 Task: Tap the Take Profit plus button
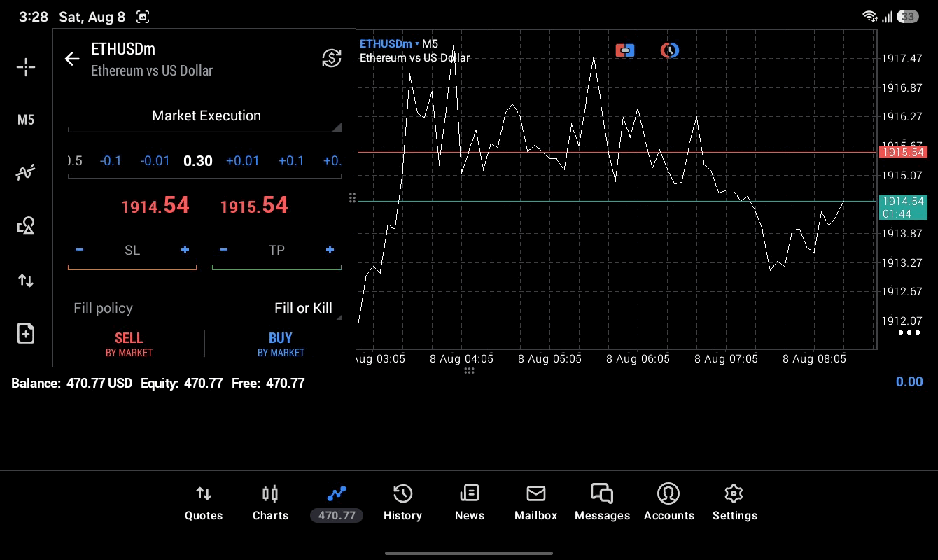(330, 250)
